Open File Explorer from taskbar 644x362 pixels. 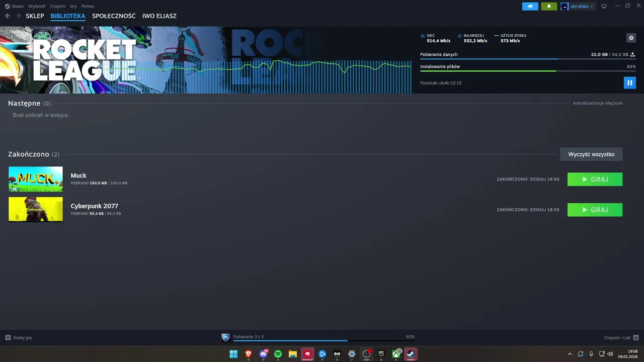click(x=293, y=354)
